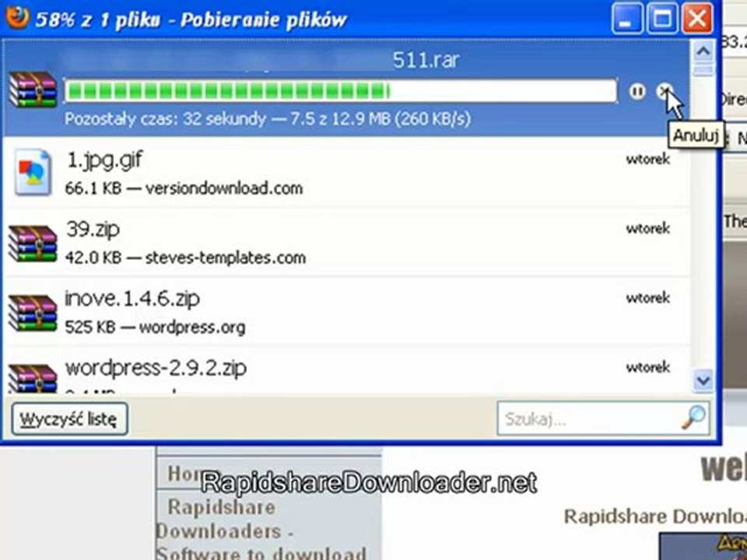Minimize the Pobieranie plików window

627,19
